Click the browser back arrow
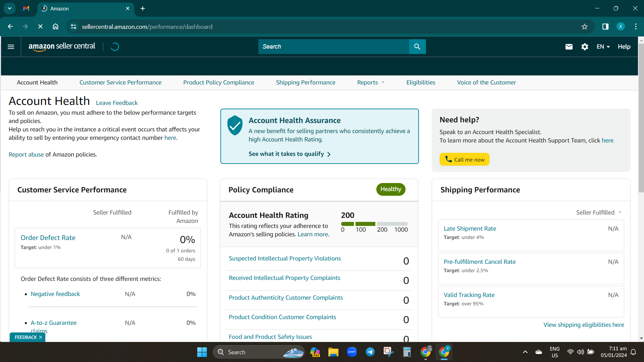Image resolution: width=644 pixels, height=362 pixels. point(10,26)
